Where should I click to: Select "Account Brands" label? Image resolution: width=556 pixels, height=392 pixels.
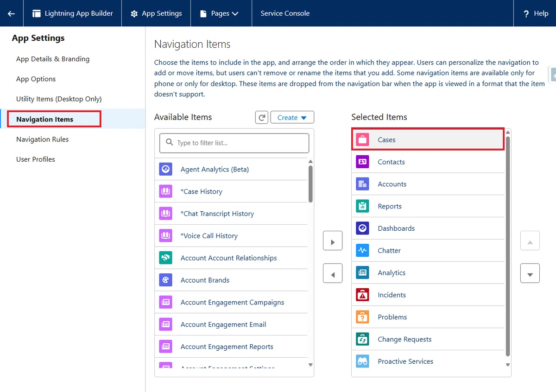(x=205, y=280)
